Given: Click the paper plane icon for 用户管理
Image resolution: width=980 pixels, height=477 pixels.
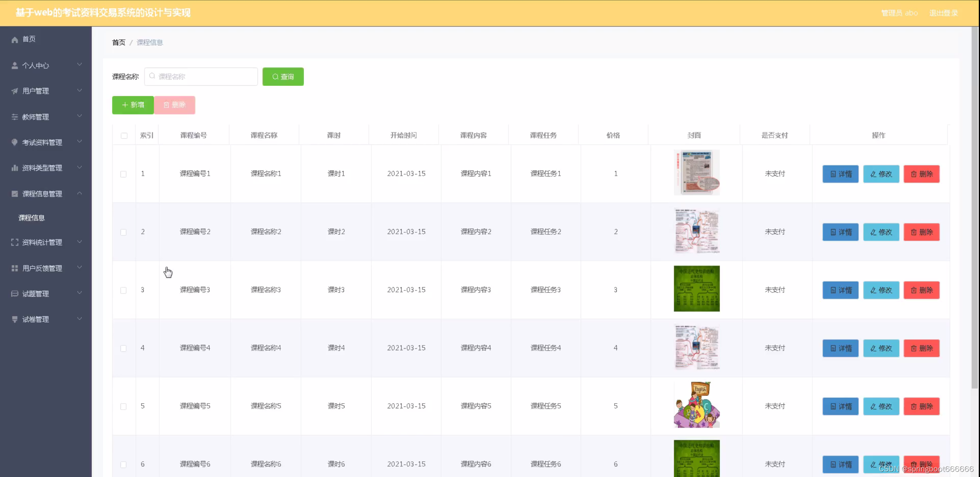Looking at the screenshot, I should 15,91.
